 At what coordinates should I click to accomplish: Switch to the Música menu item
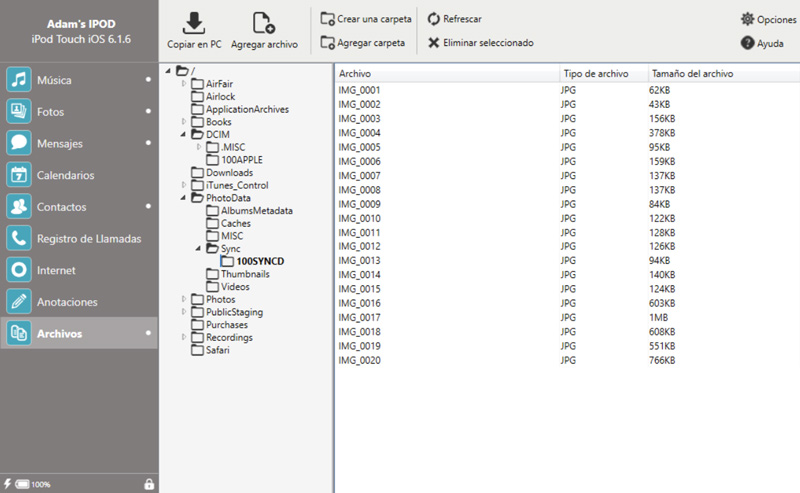point(79,80)
